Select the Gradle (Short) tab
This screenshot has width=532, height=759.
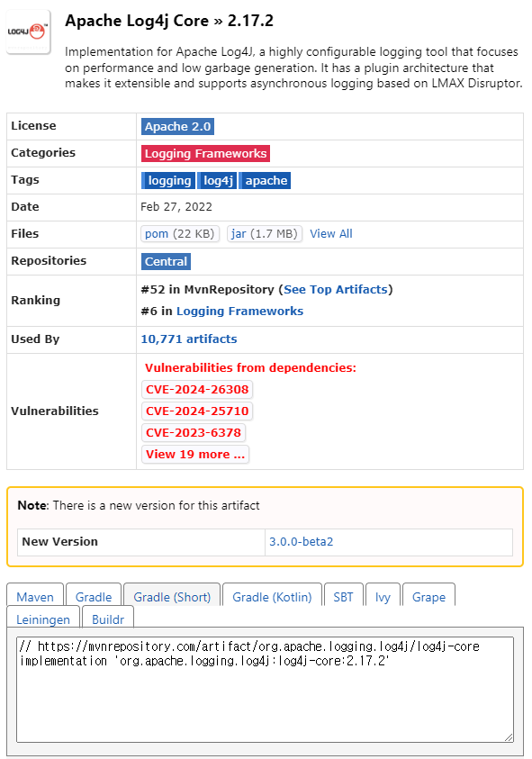[172, 597]
